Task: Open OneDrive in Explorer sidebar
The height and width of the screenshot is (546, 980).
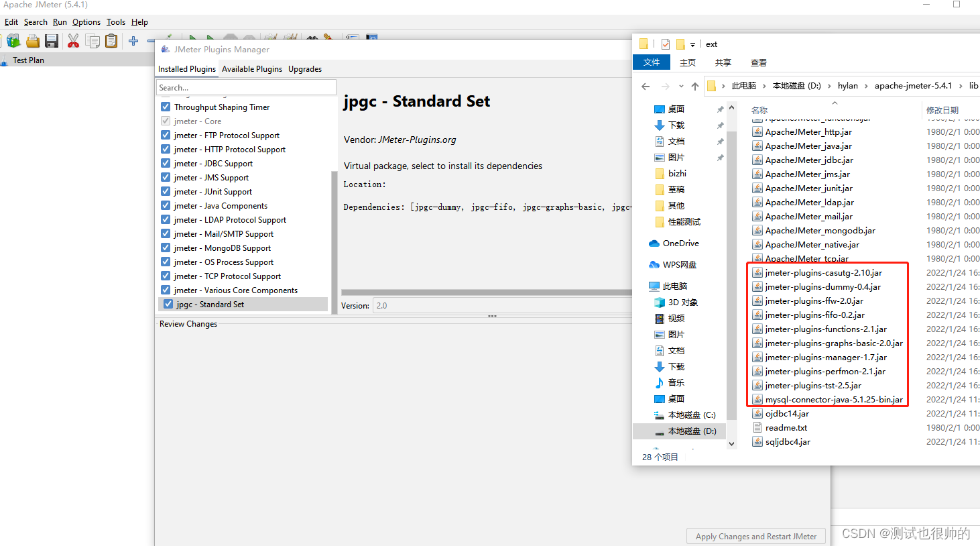Action: pos(673,243)
